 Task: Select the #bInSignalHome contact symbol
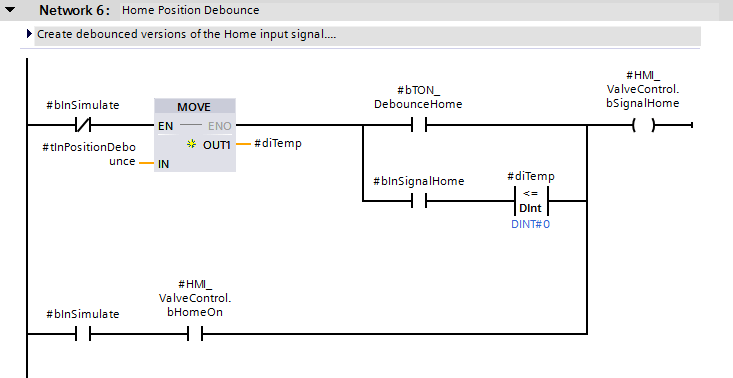tap(419, 201)
